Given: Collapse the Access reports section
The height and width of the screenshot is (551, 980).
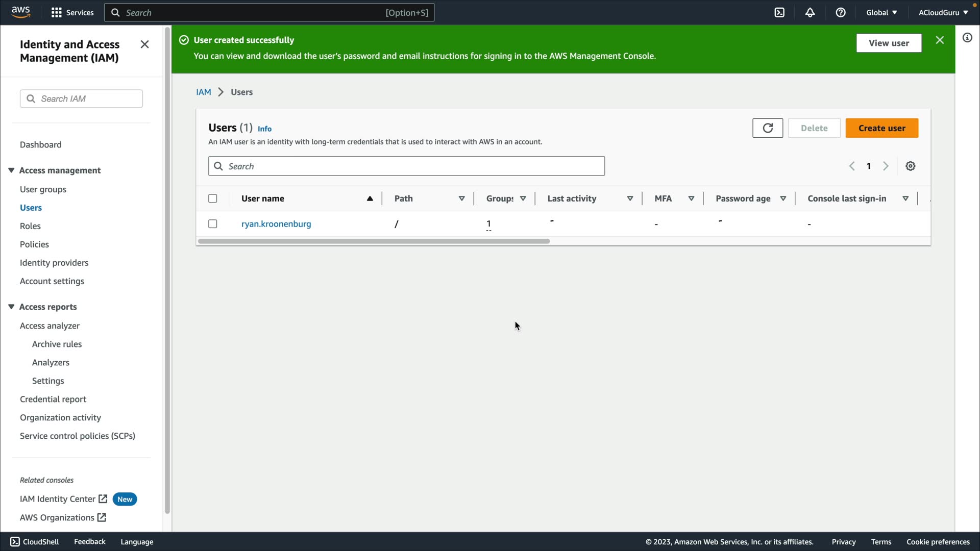Looking at the screenshot, I should pyautogui.click(x=11, y=307).
